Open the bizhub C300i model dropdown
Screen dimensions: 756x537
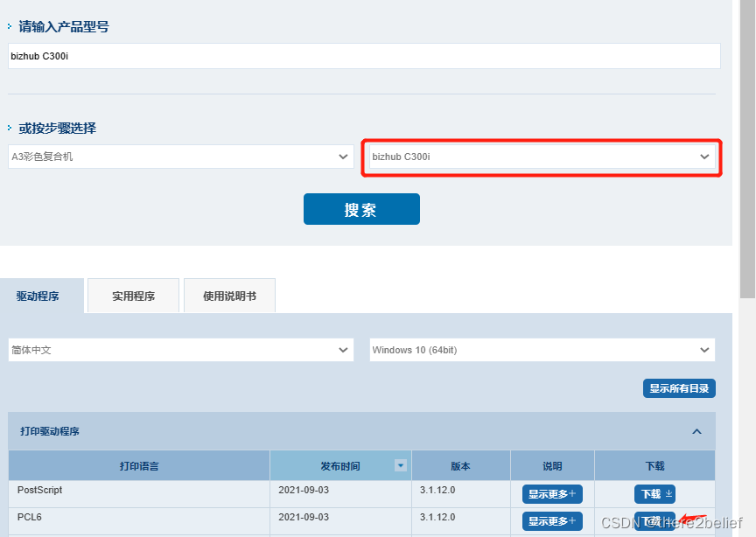tap(542, 157)
